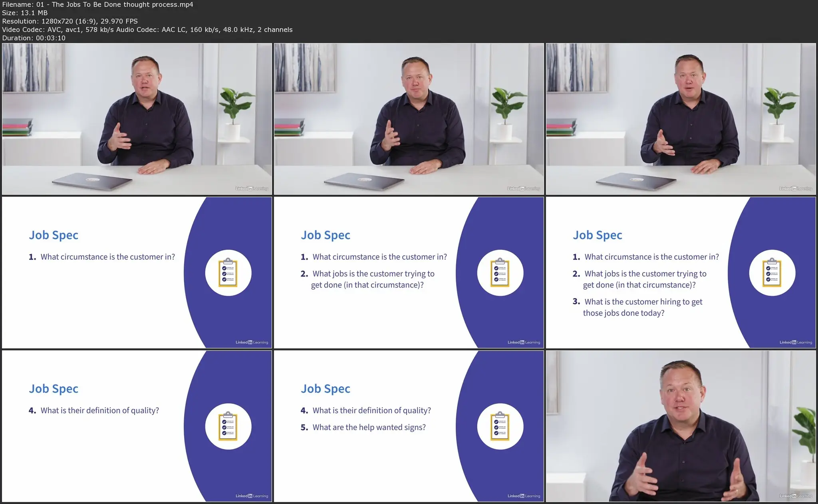
Task: Click the "Duration: 00:03:10" line
Action: (x=34, y=38)
